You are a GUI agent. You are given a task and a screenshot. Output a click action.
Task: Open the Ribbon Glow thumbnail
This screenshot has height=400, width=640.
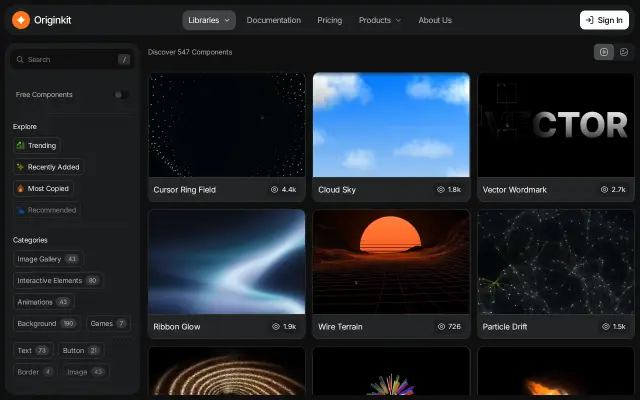tap(227, 262)
